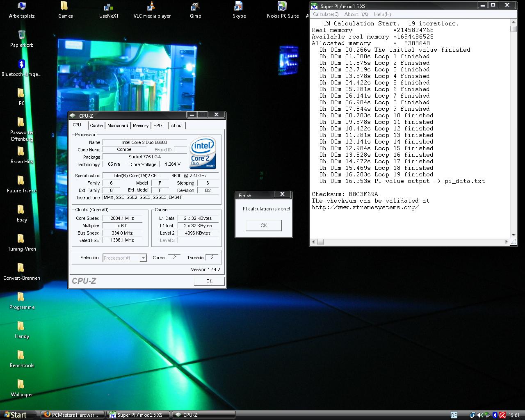Viewport: 525px width, 420px height.
Task: Open the VLC media player desktop icon
Action: 151,7
